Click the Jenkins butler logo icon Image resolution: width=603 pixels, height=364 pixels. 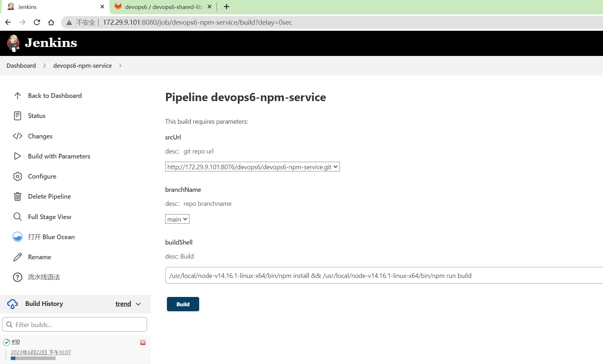(x=13, y=43)
